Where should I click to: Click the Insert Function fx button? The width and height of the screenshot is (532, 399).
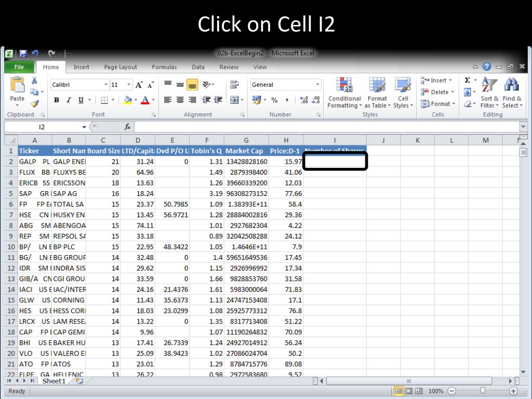pyautogui.click(x=128, y=127)
